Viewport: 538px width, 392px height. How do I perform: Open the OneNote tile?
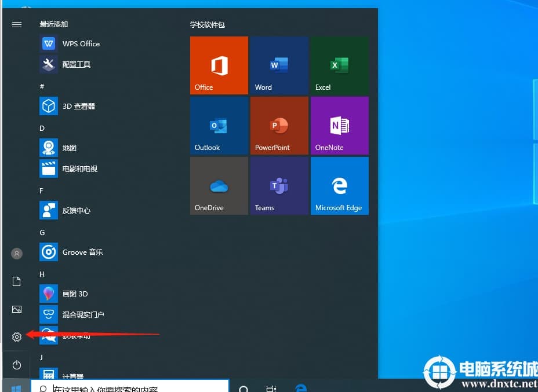339,126
